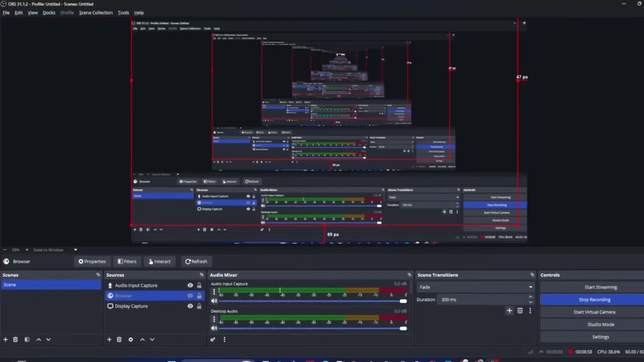Refresh the Browser source
The image size is (644, 362).
coord(196,261)
